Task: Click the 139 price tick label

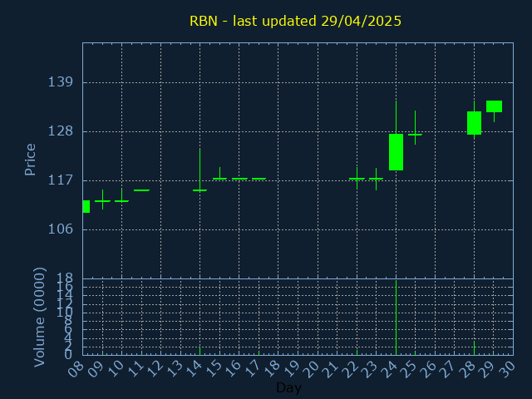Action: pyautogui.click(x=61, y=82)
